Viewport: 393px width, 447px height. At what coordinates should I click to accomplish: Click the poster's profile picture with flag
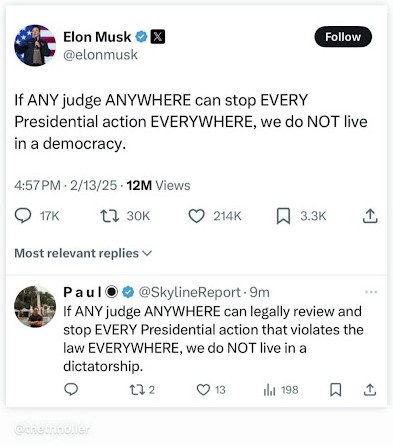click(35, 45)
